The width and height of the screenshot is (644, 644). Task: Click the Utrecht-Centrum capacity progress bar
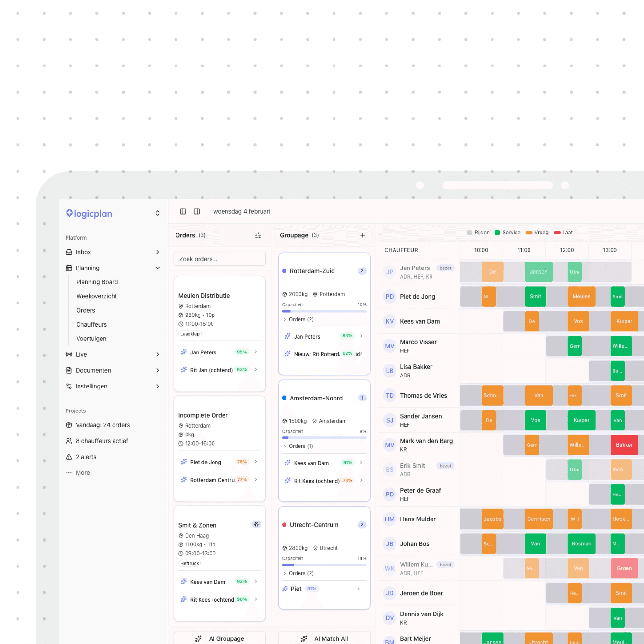(324, 565)
